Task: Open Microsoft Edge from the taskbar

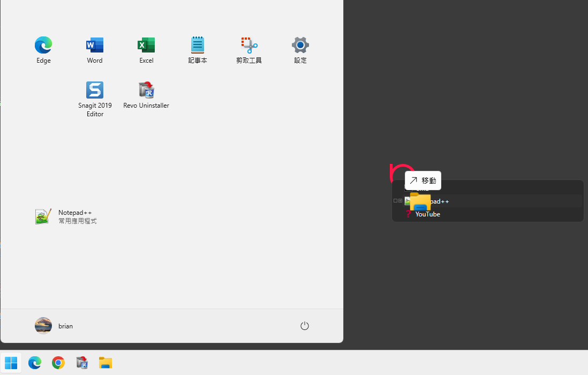Action: [35, 363]
